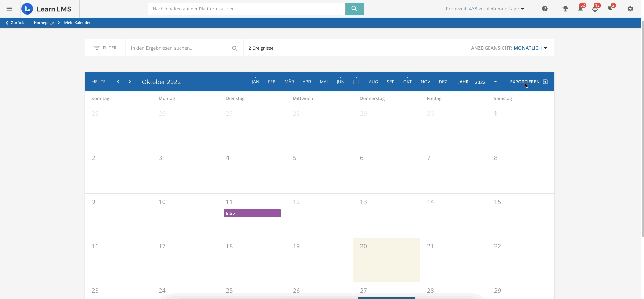Select the DEZ month tab
The width and height of the screenshot is (644, 299).
click(x=443, y=82)
